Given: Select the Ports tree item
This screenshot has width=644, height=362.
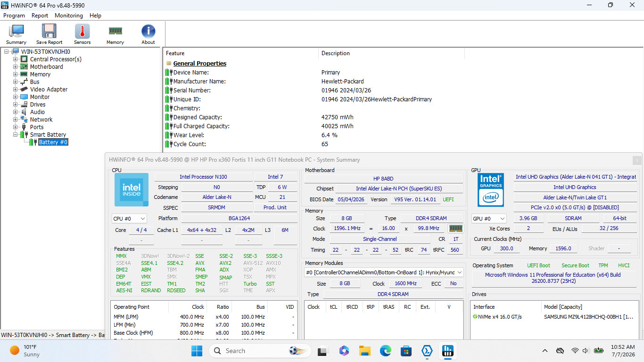Looking at the screenshot, I should (x=37, y=127).
